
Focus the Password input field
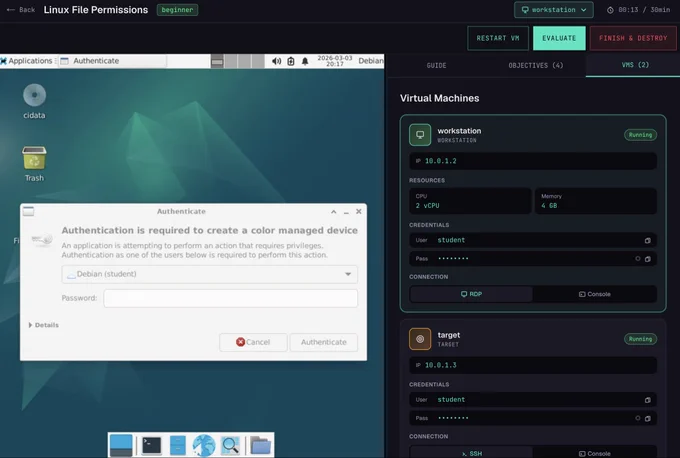(231, 298)
